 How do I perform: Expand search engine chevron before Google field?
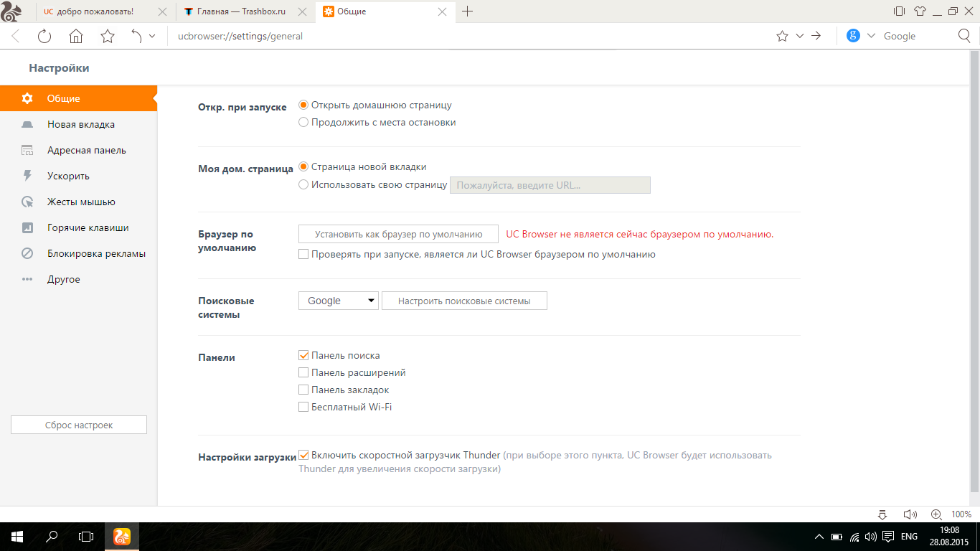point(871,36)
